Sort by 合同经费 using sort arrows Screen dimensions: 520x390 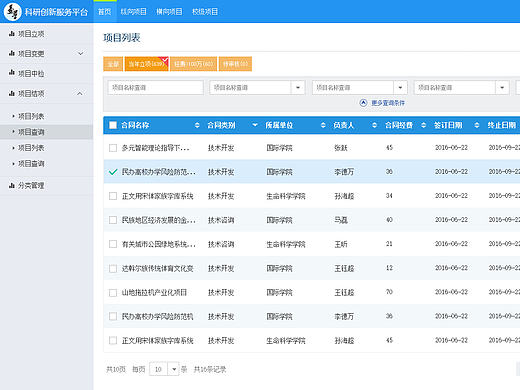[x=423, y=125]
